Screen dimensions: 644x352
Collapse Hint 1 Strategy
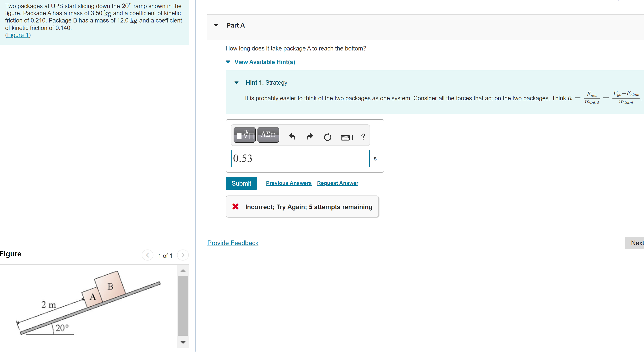click(x=236, y=83)
